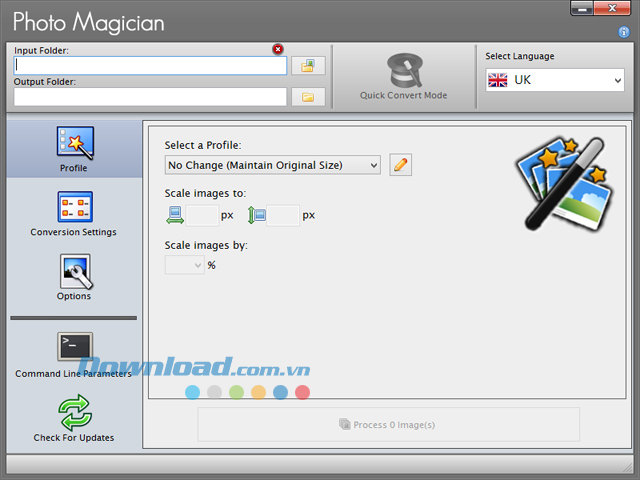Focus the Input Folder text field

[150, 66]
